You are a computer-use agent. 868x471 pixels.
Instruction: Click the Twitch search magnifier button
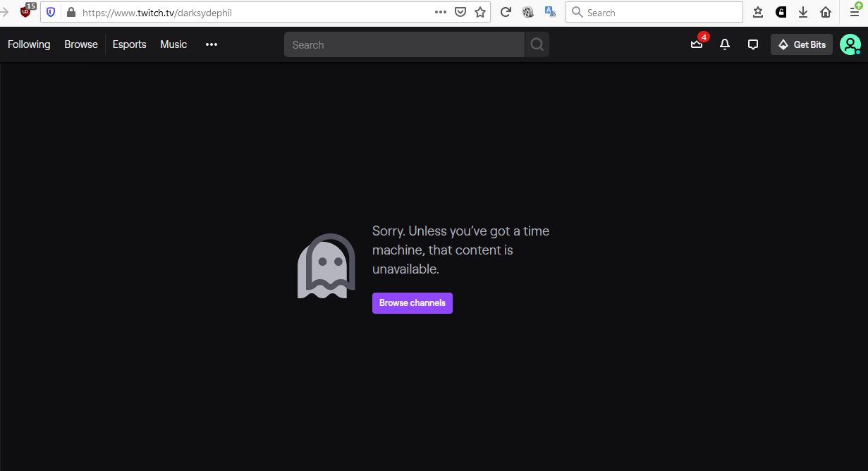537,44
